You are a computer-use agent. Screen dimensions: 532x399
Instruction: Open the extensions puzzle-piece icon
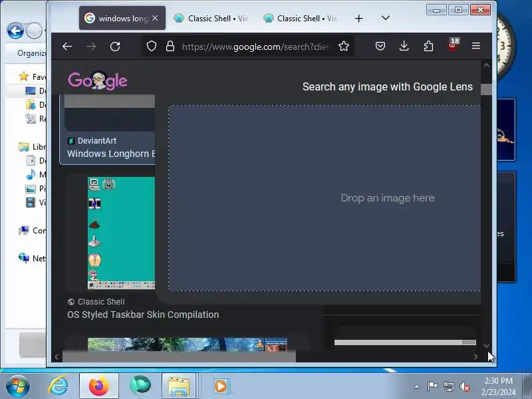tap(428, 46)
